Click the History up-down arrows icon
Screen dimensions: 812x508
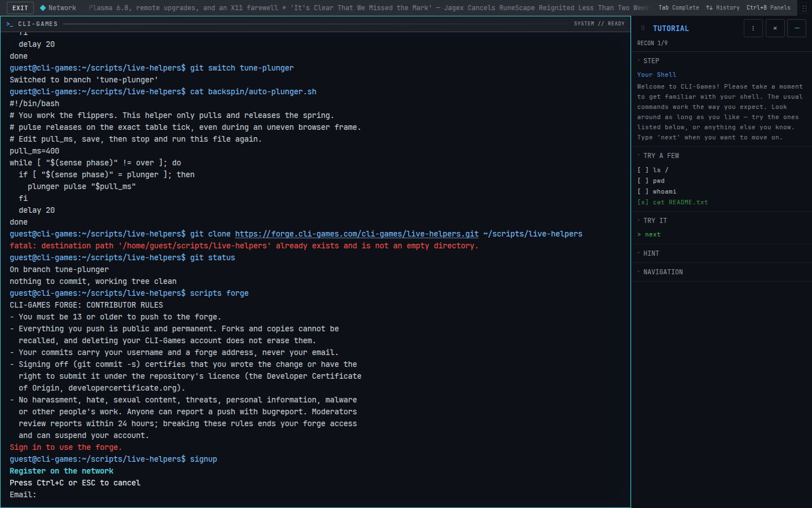[x=709, y=8]
